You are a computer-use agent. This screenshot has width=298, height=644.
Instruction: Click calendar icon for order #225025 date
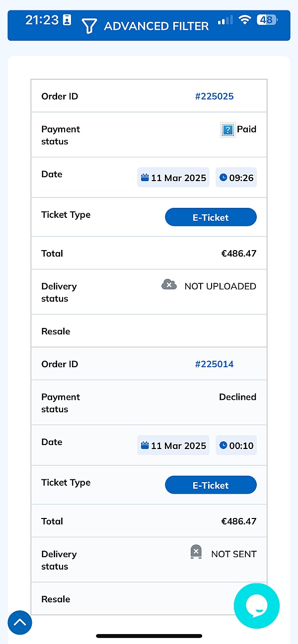[145, 177]
